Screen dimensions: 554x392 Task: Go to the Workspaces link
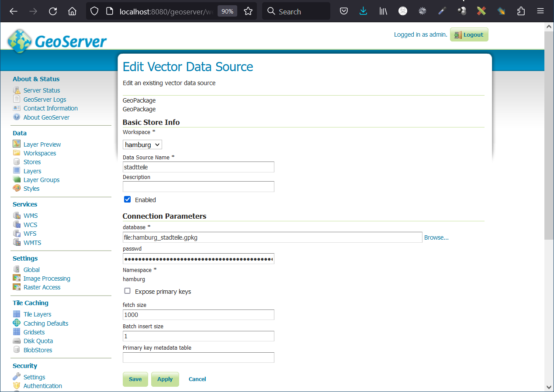click(40, 153)
